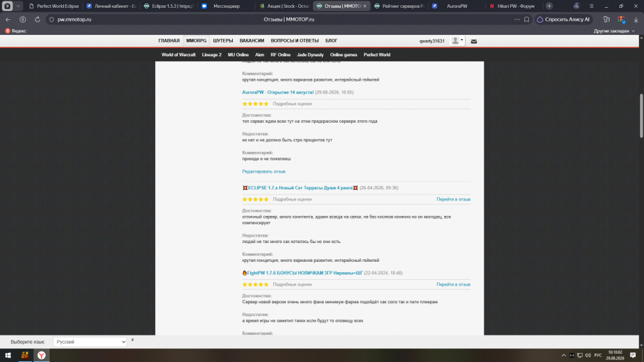
Task: Click the pw.mmotop.ru address field
Action: coord(74,19)
